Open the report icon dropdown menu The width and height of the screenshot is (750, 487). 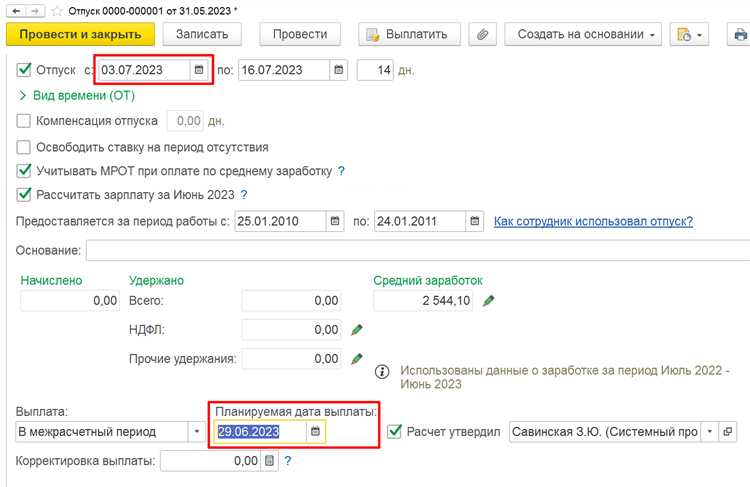[689, 34]
